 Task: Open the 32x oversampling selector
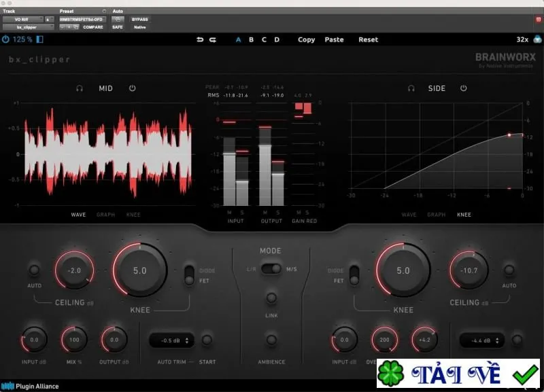pyautogui.click(x=522, y=39)
